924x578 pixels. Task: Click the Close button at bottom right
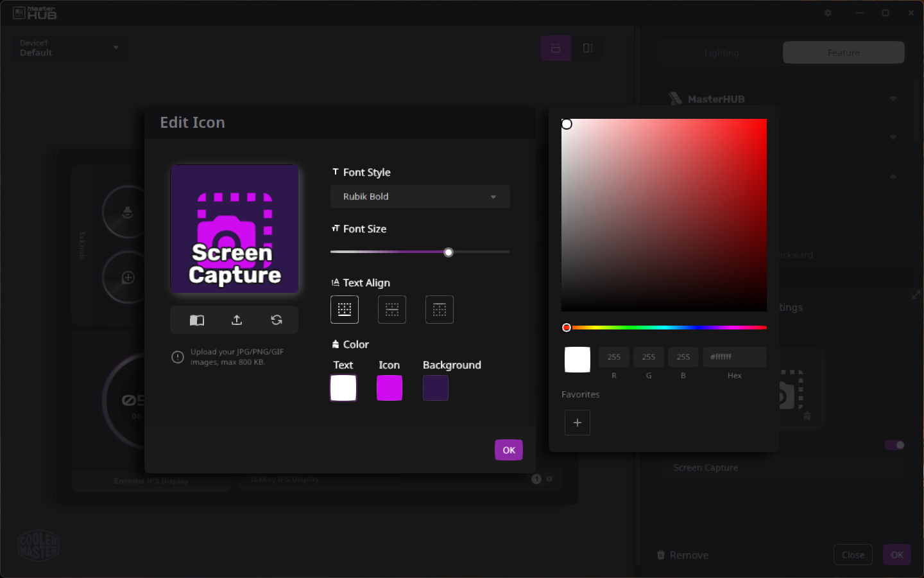click(853, 555)
